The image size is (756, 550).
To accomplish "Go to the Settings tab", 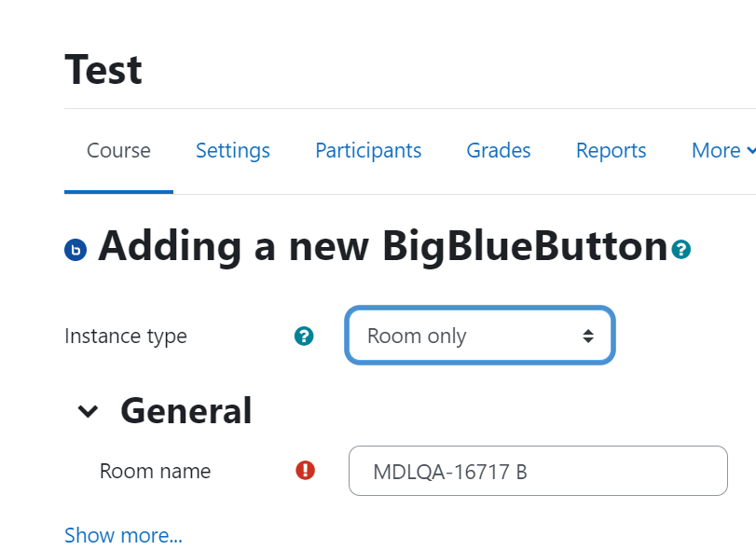I will point(233,150).
